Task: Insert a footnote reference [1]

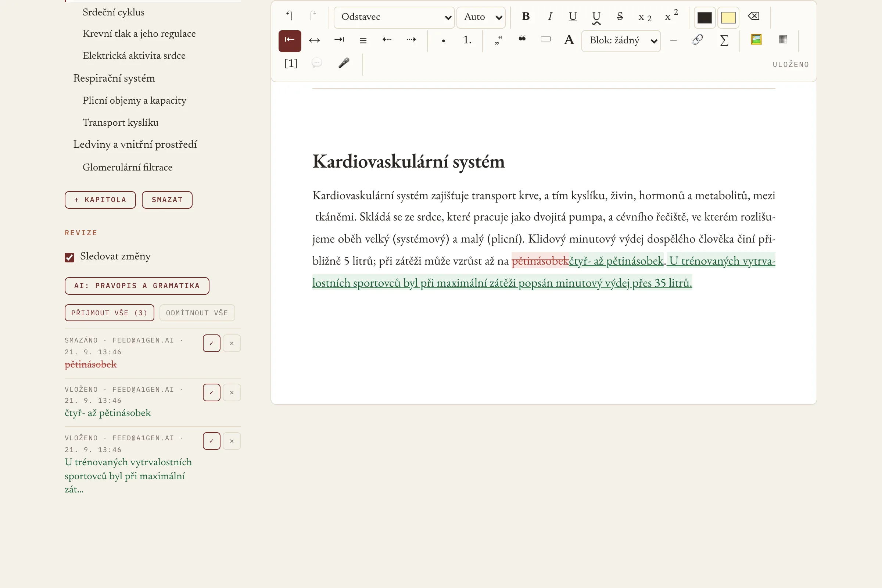Action: [x=291, y=64]
